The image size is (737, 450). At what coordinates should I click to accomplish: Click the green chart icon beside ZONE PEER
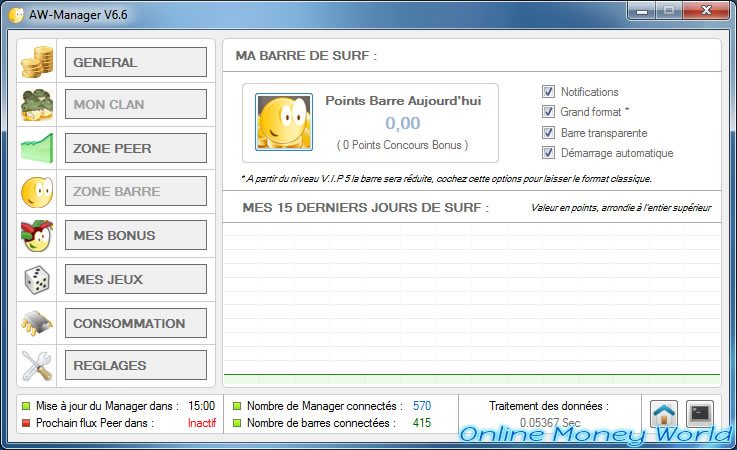coord(37,148)
